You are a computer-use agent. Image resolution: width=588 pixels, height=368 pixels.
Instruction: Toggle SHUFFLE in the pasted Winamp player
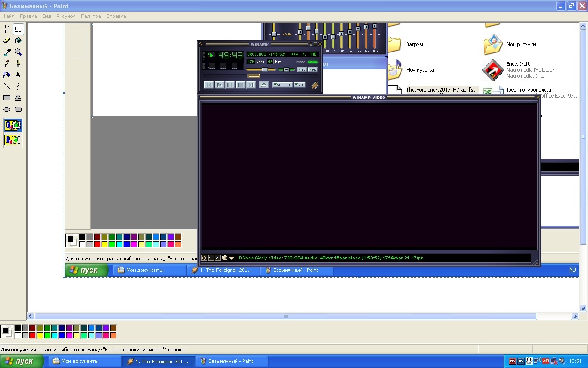click(283, 85)
